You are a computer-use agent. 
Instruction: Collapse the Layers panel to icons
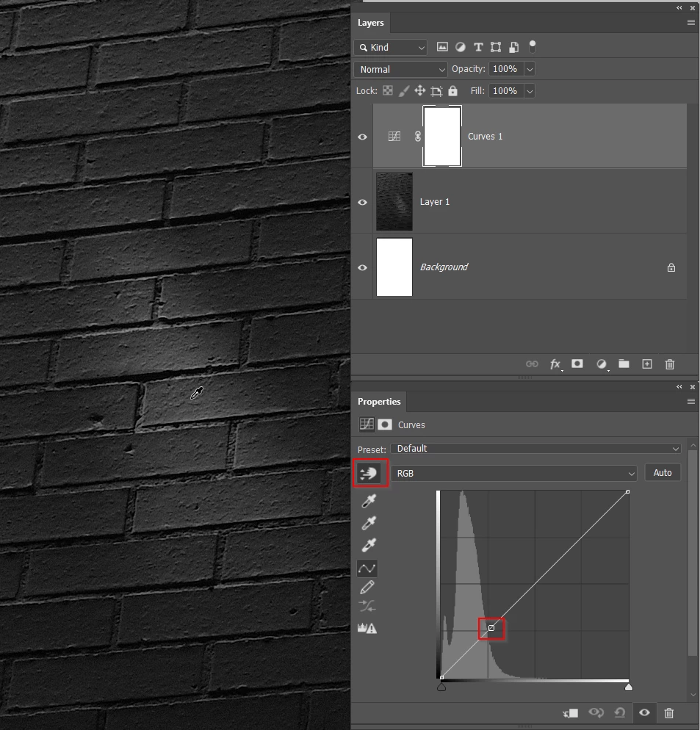(x=679, y=7)
